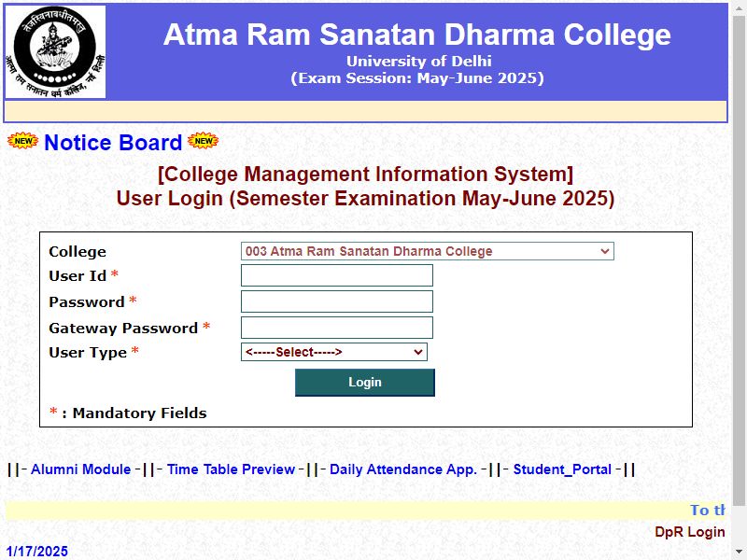Click the User Login semester examination heading
Image resolution: width=747 pixels, height=560 pixels.
(365, 198)
